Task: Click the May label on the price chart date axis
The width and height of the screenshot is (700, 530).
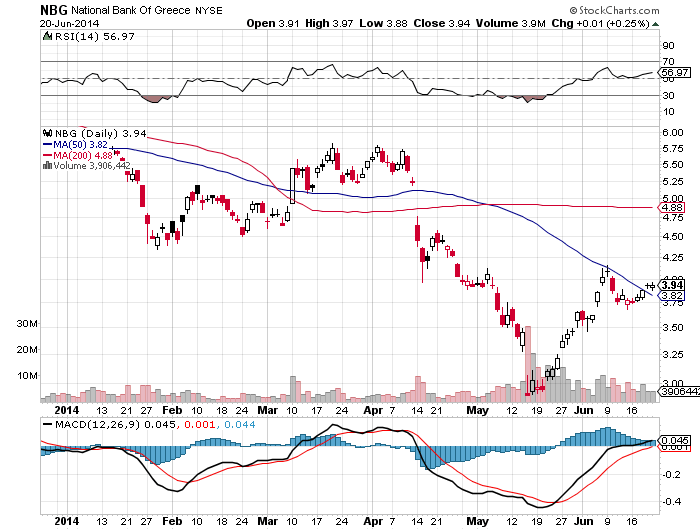Action: (x=478, y=410)
